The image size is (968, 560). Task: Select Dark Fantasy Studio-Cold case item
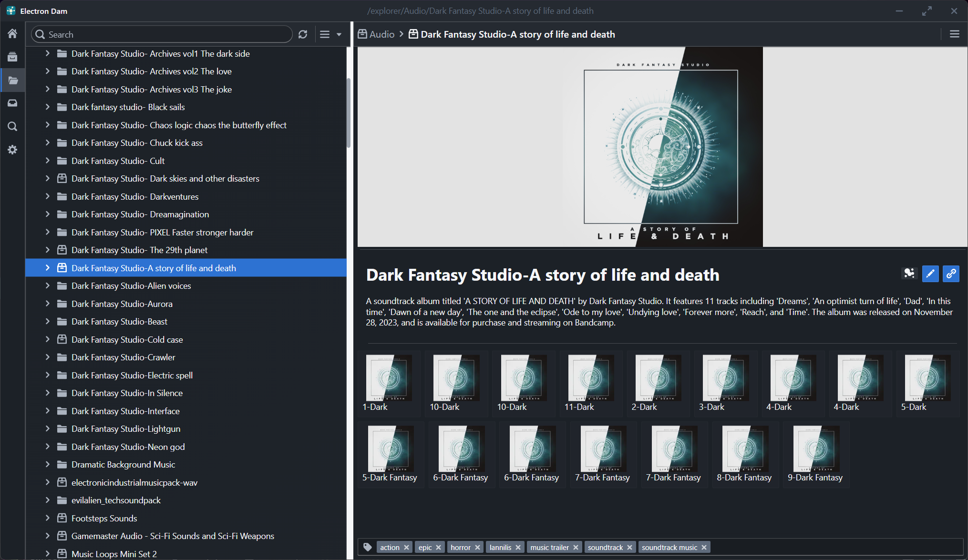(127, 339)
